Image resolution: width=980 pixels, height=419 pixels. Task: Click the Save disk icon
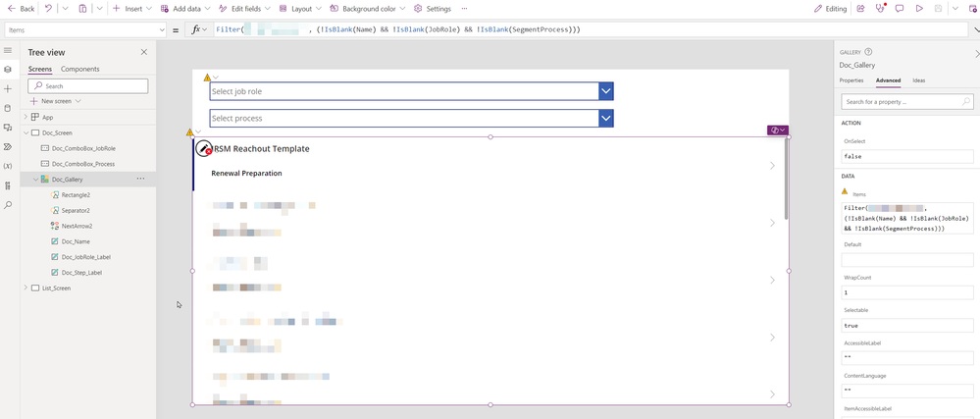[938, 9]
